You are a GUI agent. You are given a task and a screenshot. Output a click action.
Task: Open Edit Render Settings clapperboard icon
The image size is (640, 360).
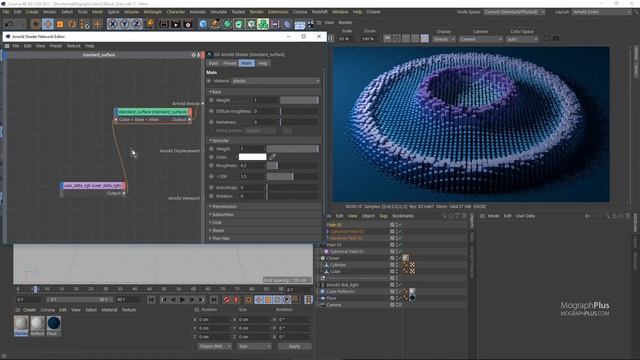tap(188, 24)
